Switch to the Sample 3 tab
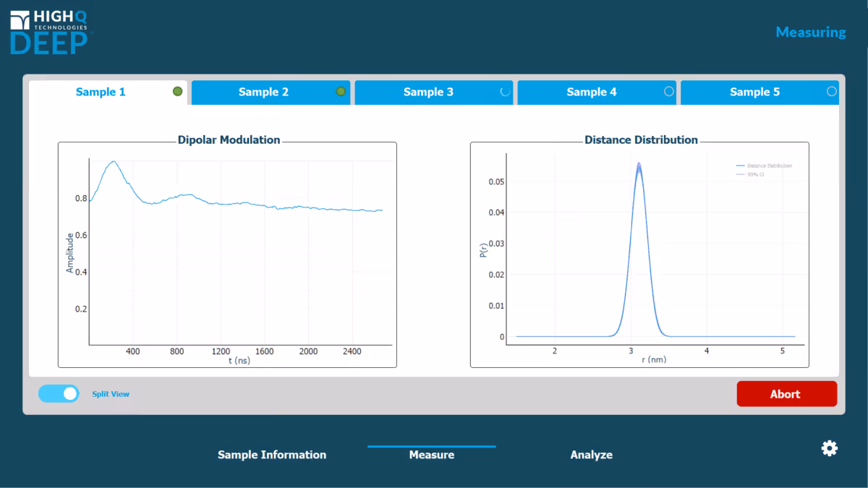Viewport: 868px width, 488px height. point(434,93)
